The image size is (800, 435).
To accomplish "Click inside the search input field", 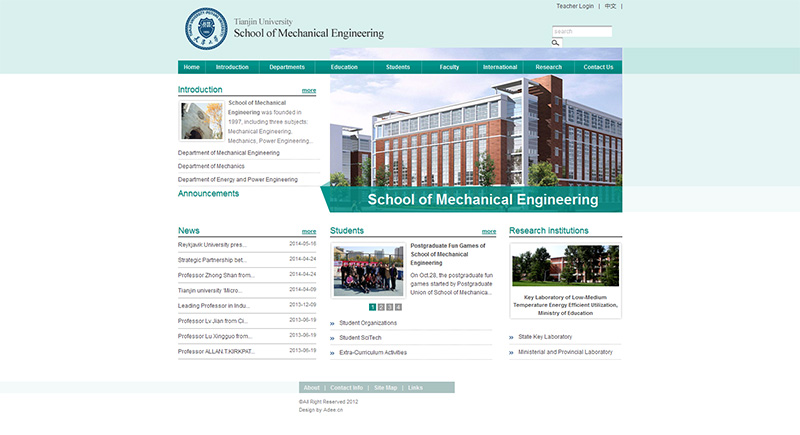I will tap(581, 32).
